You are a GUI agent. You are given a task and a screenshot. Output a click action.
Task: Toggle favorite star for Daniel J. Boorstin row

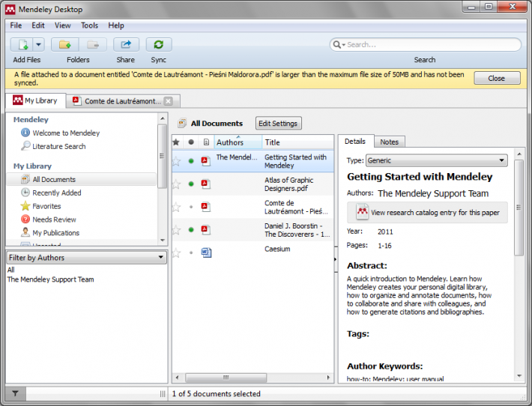pyautogui.click(x=176, y=230)
